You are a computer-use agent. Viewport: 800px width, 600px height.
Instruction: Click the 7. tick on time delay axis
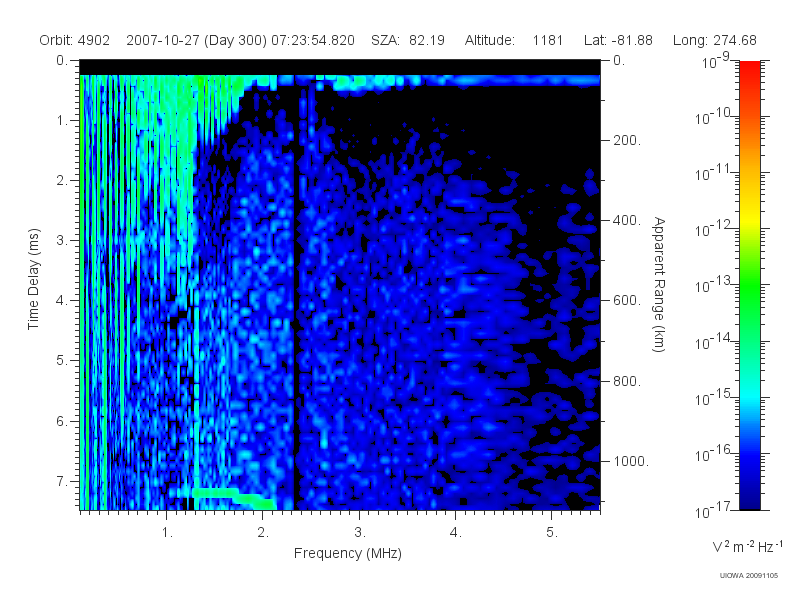[61, 481]
